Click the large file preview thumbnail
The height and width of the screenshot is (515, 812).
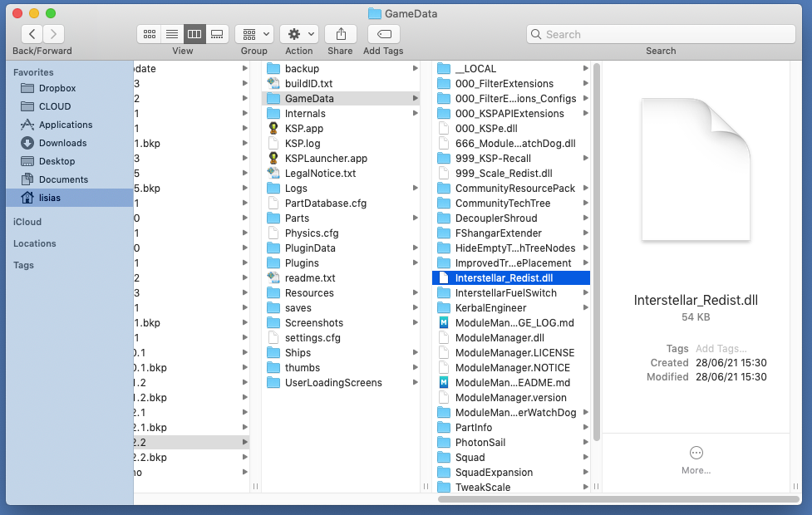[696, 169]
